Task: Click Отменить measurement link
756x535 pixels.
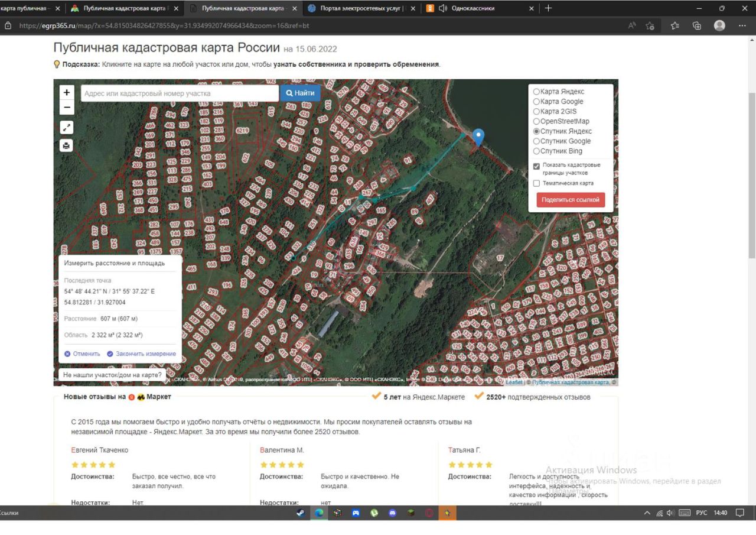Action: 82,354
